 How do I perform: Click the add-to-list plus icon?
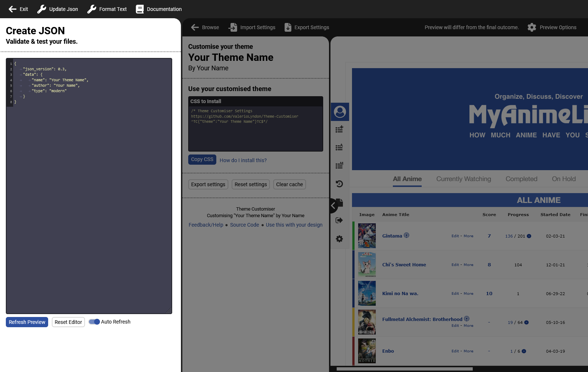[339, 129]
